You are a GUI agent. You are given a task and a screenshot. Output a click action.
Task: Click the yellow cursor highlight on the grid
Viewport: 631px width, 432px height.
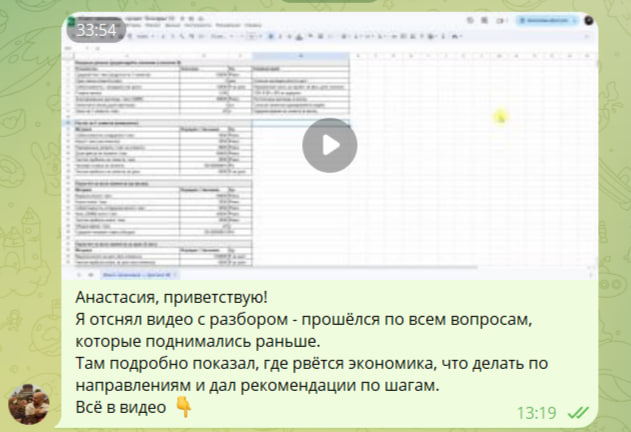click(501, 117)
